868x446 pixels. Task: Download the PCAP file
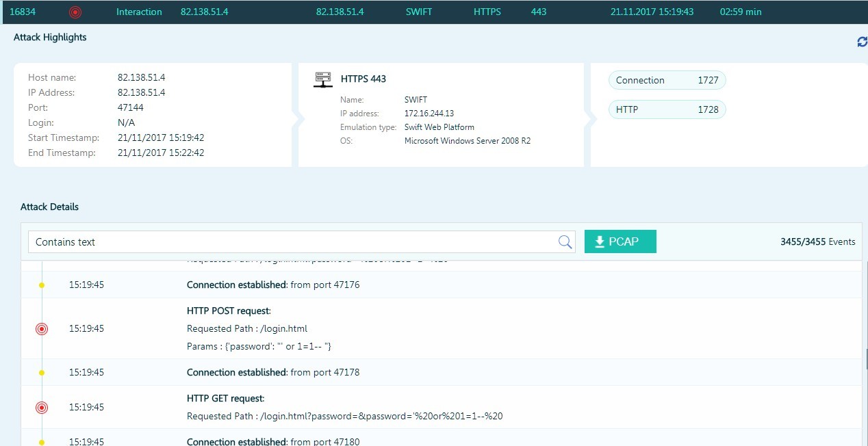pyautogui.click(x=620, y=241)
